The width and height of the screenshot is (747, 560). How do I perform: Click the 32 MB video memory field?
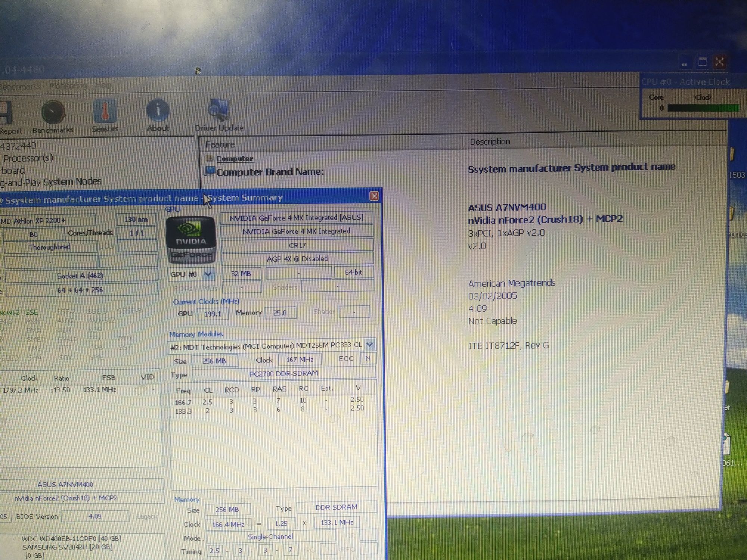241,274
